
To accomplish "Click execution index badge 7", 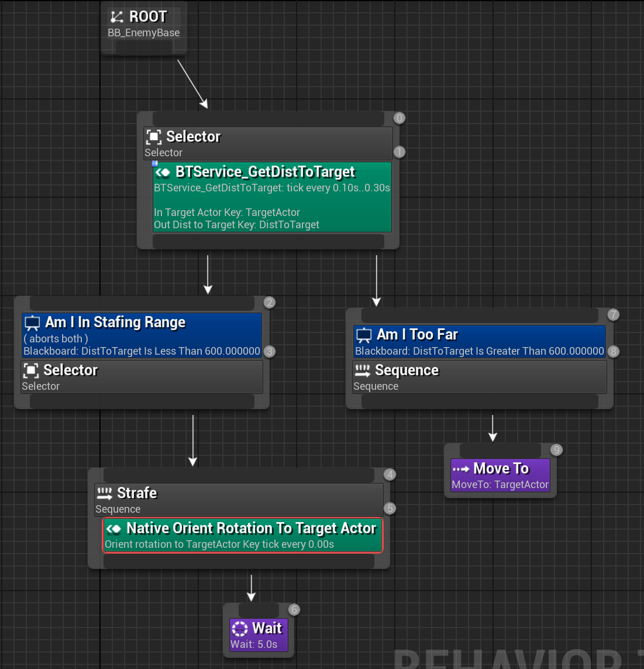I will tap(613, 315).
